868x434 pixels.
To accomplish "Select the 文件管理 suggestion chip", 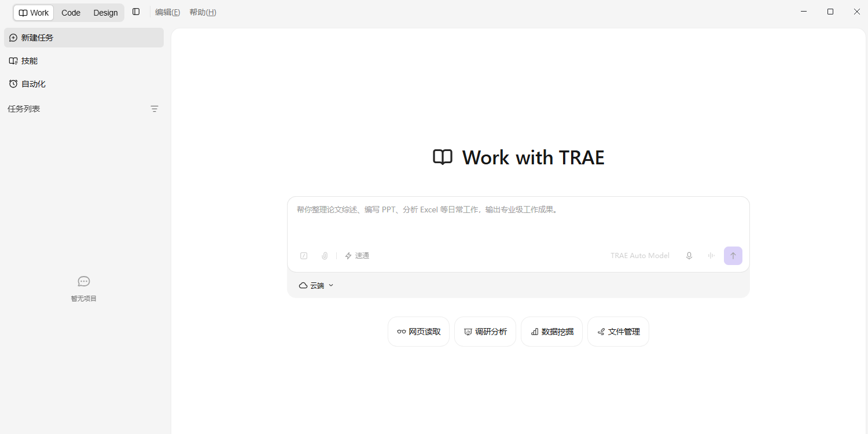I will (618, 332).
